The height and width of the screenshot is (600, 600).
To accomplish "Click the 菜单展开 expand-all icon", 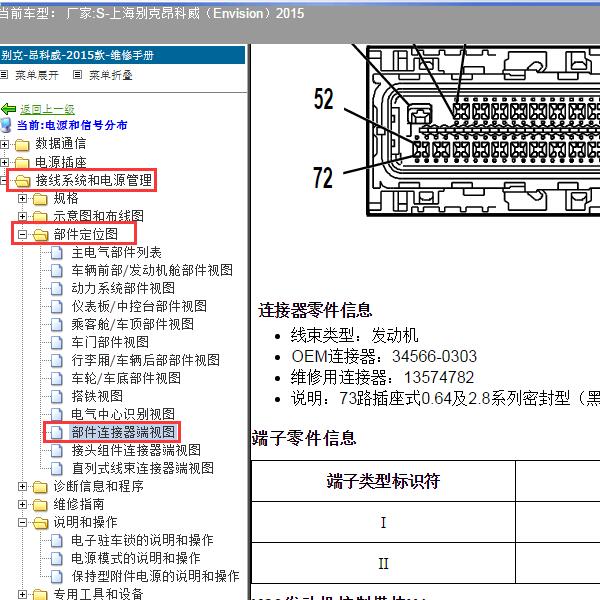I will pos(4,75).
